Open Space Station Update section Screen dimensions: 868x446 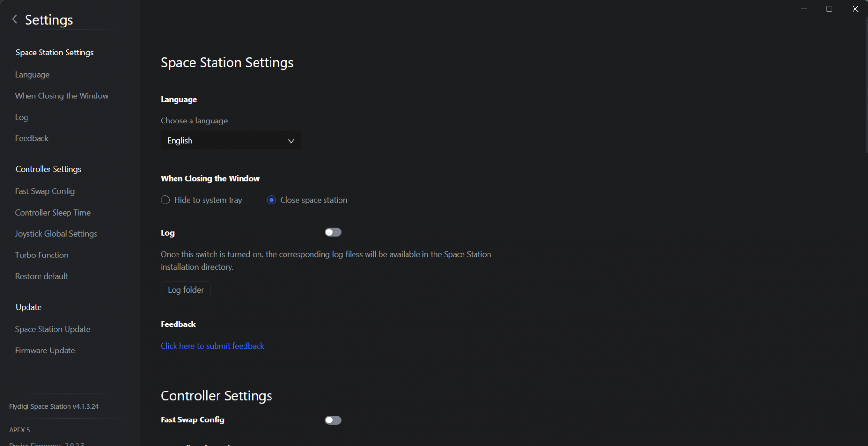pyautogui.click(x=53, y=329)
